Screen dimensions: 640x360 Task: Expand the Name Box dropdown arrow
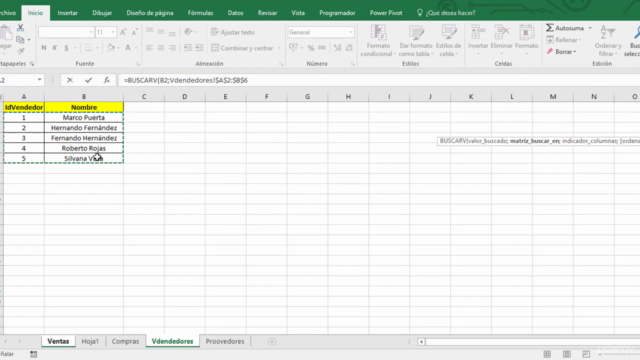coord(40,80)
